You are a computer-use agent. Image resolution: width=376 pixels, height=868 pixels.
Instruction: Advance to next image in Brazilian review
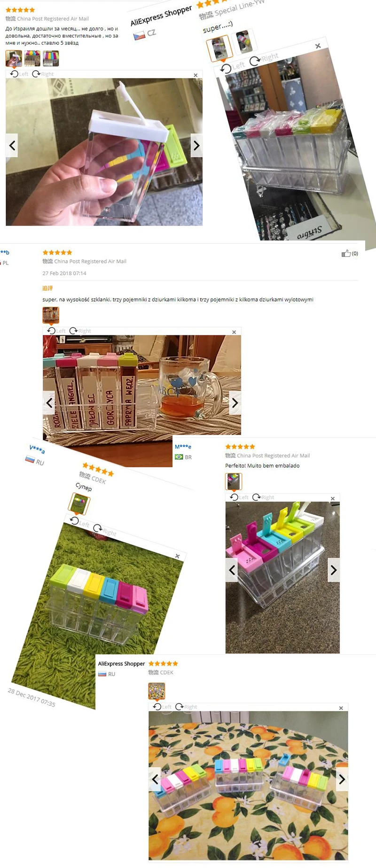[334, 570]
